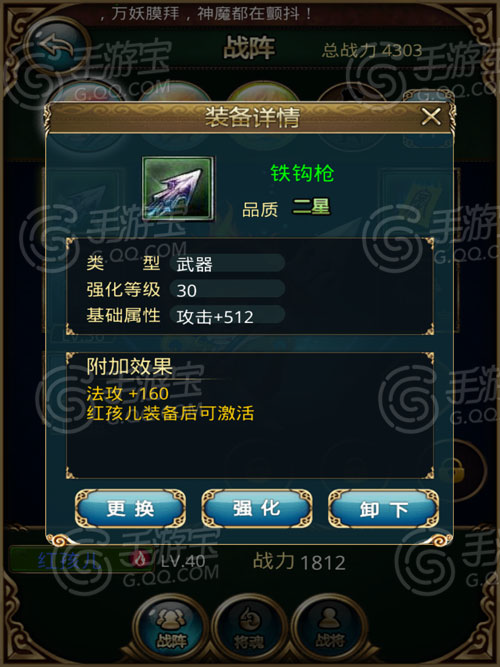Image resolution: width=500 pixels, height=667 pixels.
Task: Close the 装备详情 dialog with X
Action: [x=431, y=116]
